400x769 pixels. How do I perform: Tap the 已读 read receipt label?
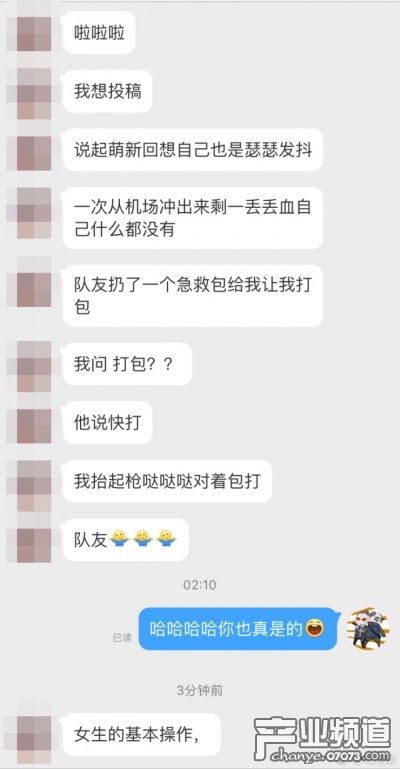coord(122,638)
